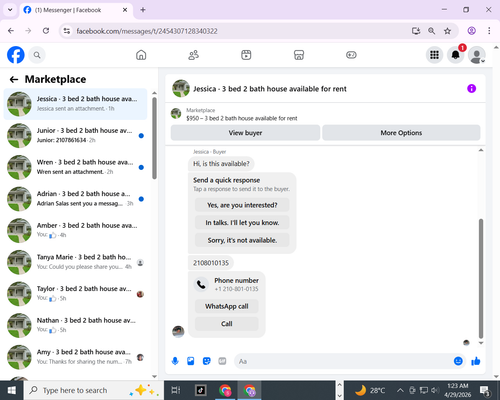500x400 pixels.
Task: Open Wren conversation in list
Action: [75, 167]
